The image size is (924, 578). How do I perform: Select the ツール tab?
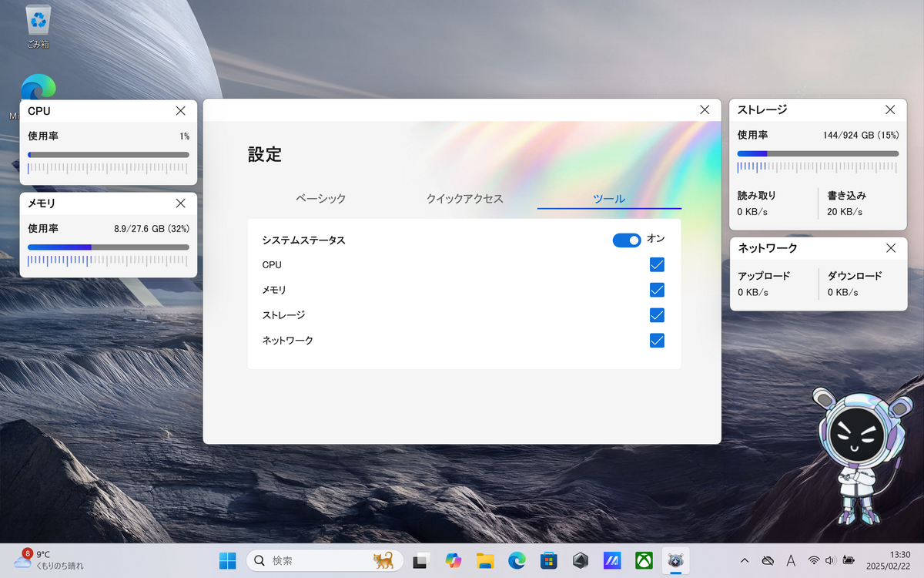coord(609,198)
